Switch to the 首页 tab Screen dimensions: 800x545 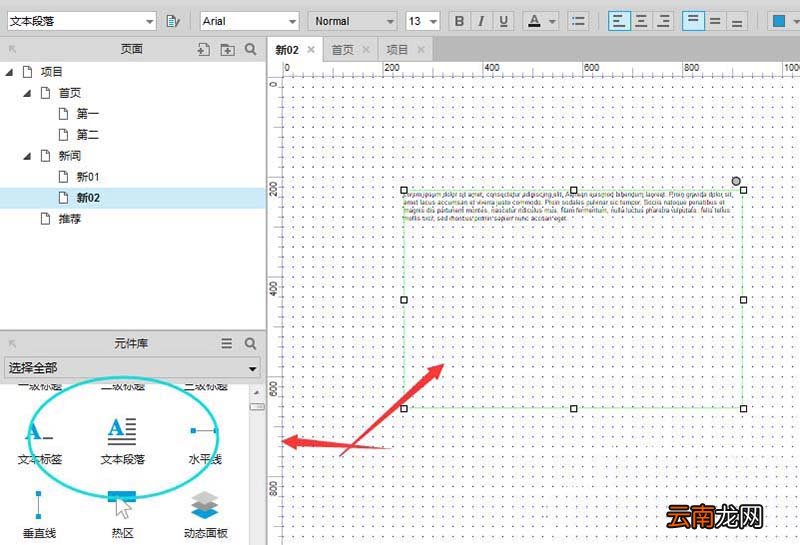point(342,50)
